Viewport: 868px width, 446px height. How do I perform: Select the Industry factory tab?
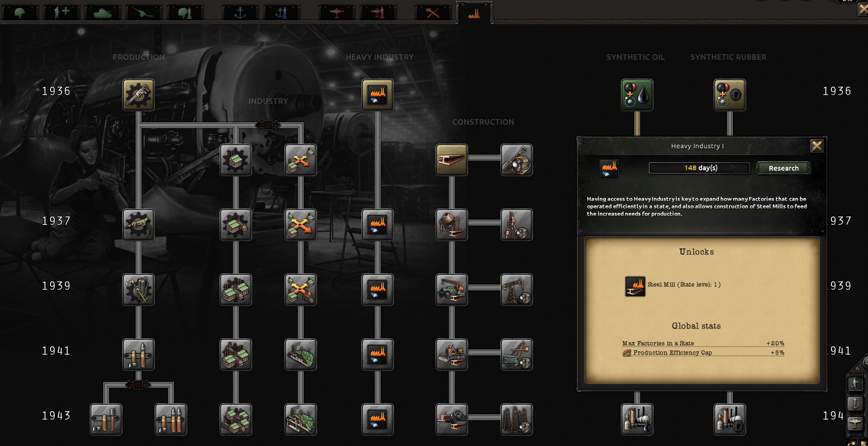pos(474,13)
